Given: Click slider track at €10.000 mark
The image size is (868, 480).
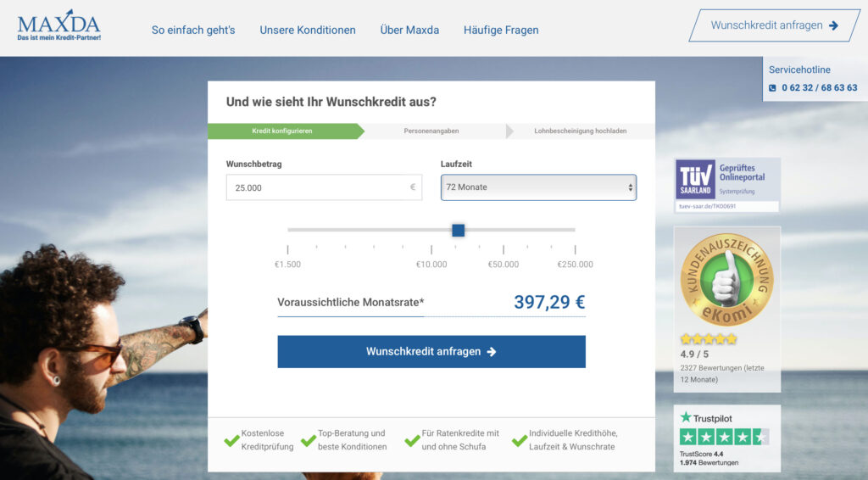Looking at the screenshot, I should (x=431, y=229).
